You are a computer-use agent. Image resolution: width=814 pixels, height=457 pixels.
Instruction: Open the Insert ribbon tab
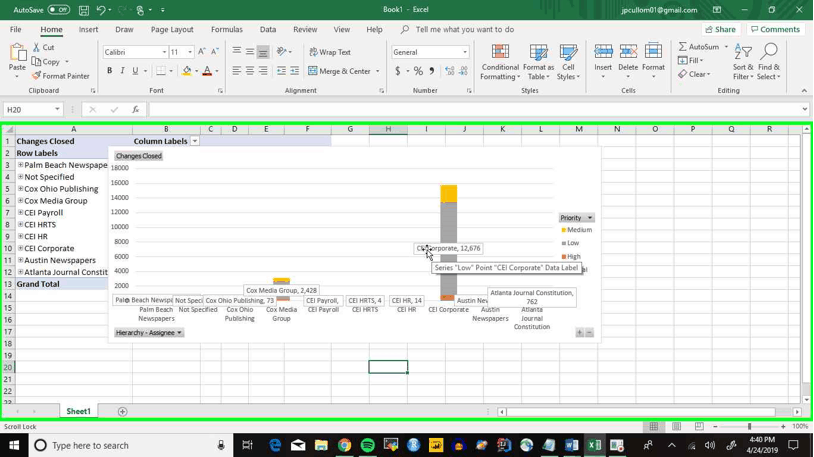coord(88,30)
